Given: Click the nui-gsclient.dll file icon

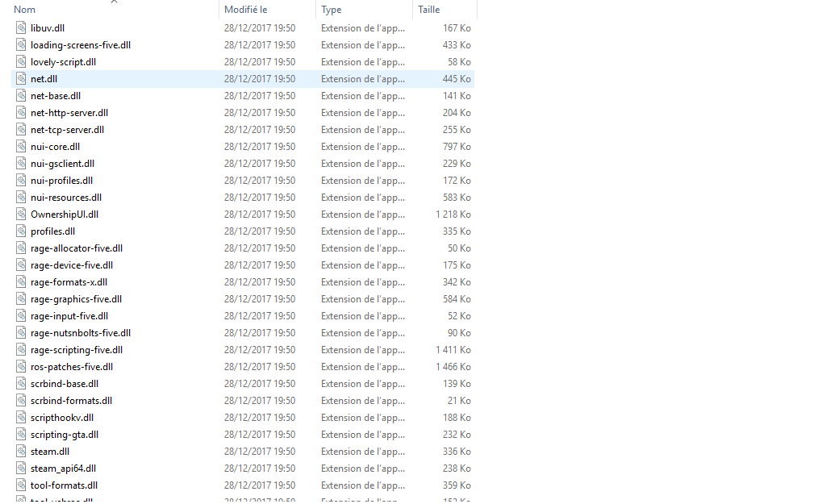Looking at the screenshot, I should pos(21,164).
